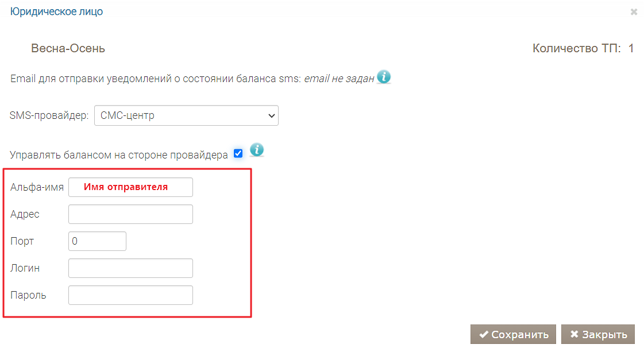Click into the Адрес input field
The width and height of the screenshot is (644, 352).
point(130,214)
